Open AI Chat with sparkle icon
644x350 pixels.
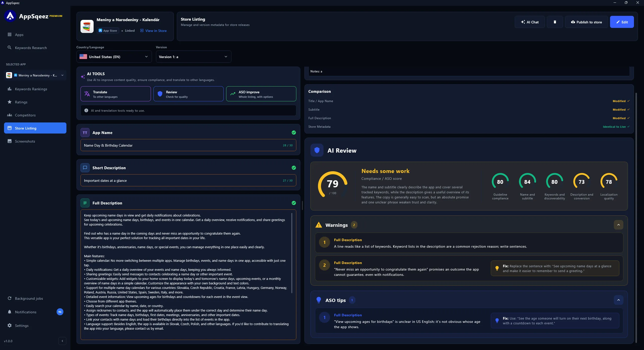[530, 22]
